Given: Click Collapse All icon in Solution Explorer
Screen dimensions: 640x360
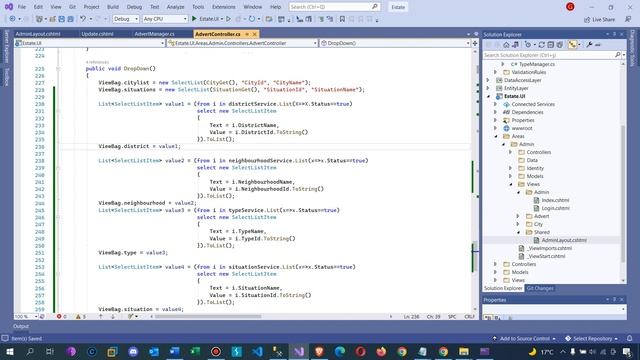Looking at the screenshot, I should pos(551,45).
